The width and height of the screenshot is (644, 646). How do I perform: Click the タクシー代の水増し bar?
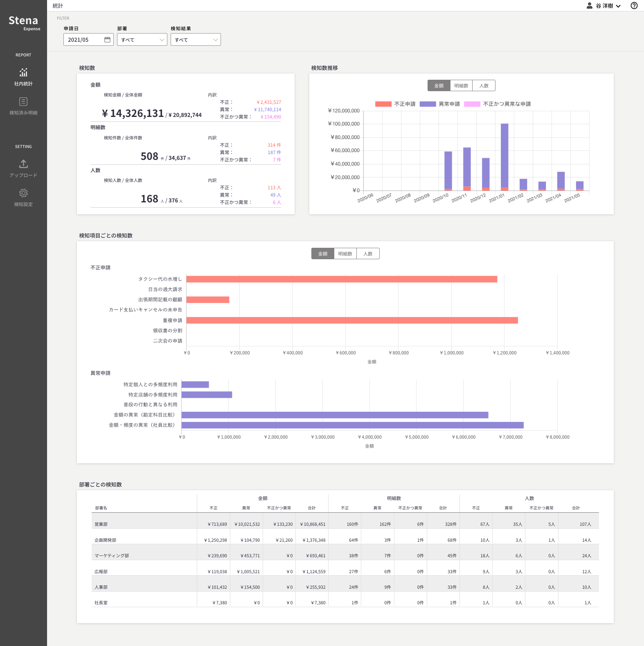[342, 279]
